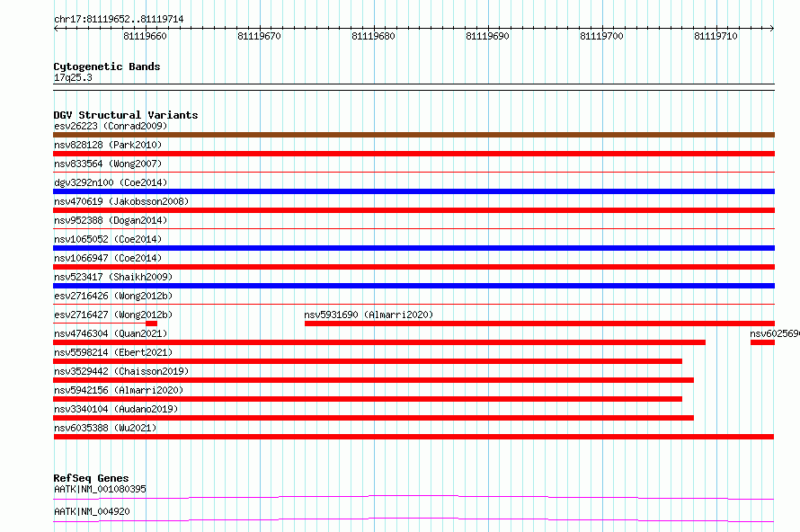Click the blue nsv523417 variant bar

413,286
